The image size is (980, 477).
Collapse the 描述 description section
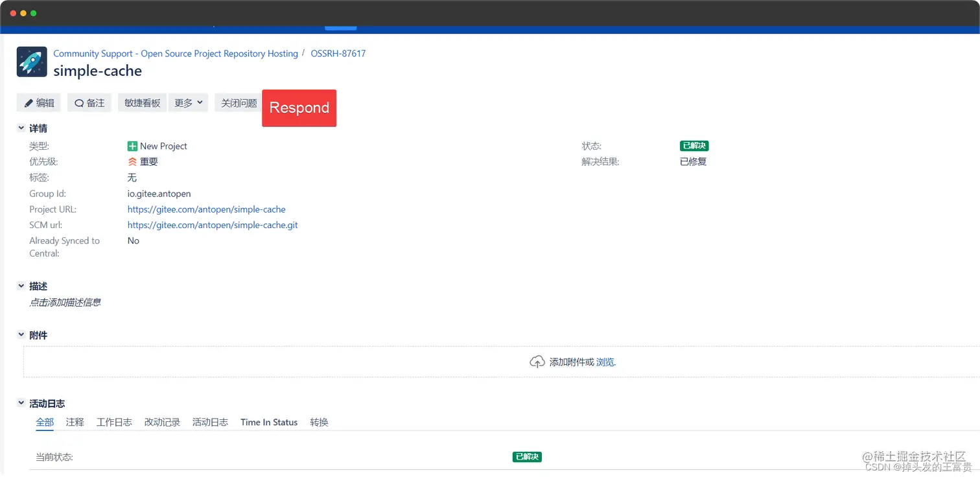tap(21, 286)
